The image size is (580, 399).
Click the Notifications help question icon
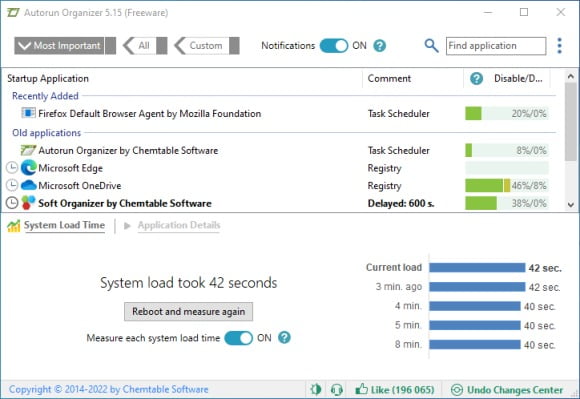coord(380,46)
